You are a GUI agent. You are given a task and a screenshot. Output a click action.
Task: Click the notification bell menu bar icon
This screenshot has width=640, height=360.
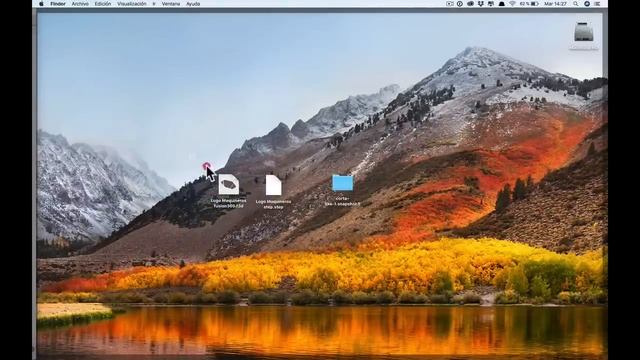502,4
